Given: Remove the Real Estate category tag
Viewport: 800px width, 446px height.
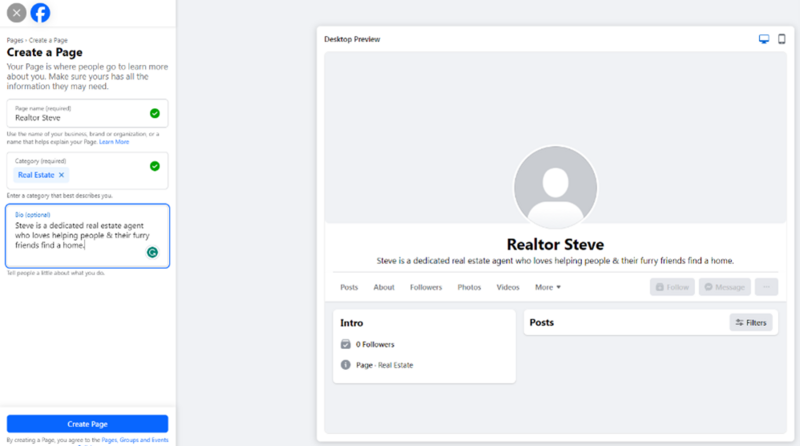Looking at the screenshot, I should 61,175.
